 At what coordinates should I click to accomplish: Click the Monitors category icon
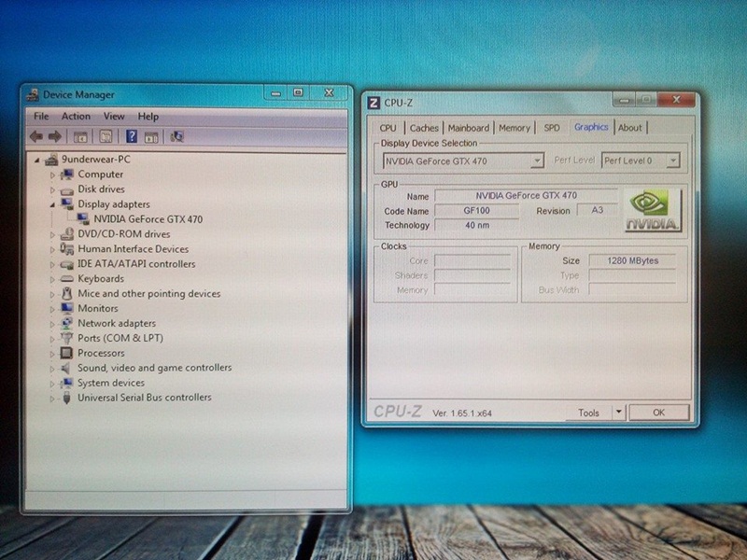pyautogui.click(x=66, y=308)
